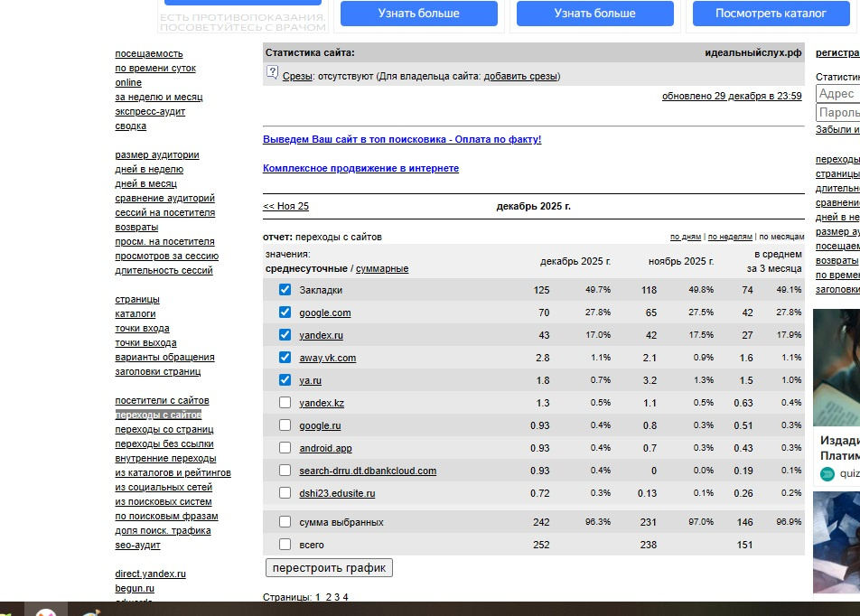Open Выведем Ваш сайт в топ ad link
The image size is (860, 616).
[x=402, y=139]
